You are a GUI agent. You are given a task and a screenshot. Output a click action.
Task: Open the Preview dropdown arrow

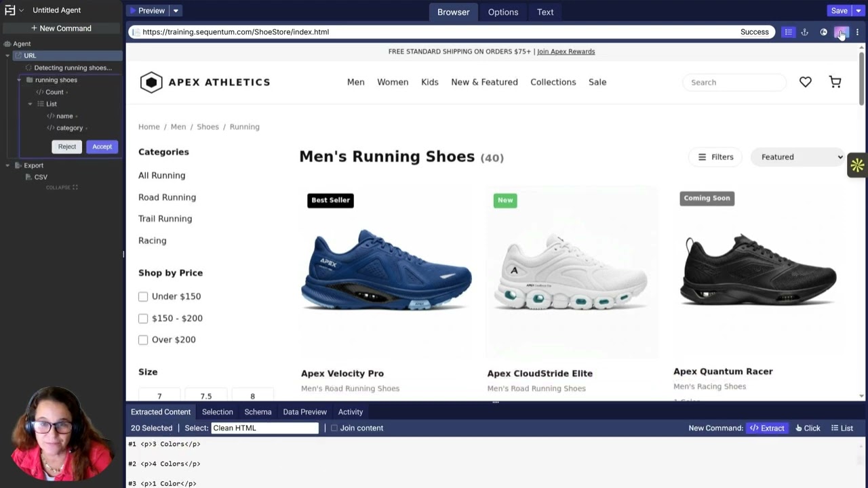(176, 11)
